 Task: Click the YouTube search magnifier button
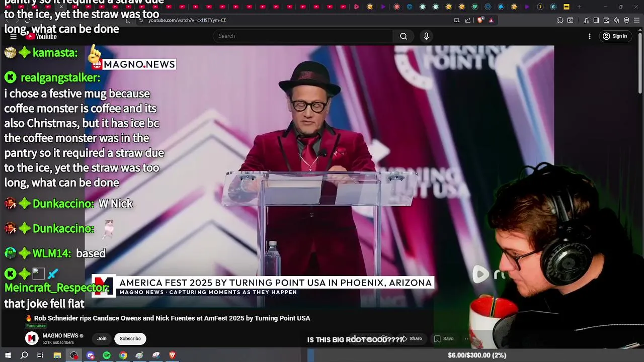point(403,36)
